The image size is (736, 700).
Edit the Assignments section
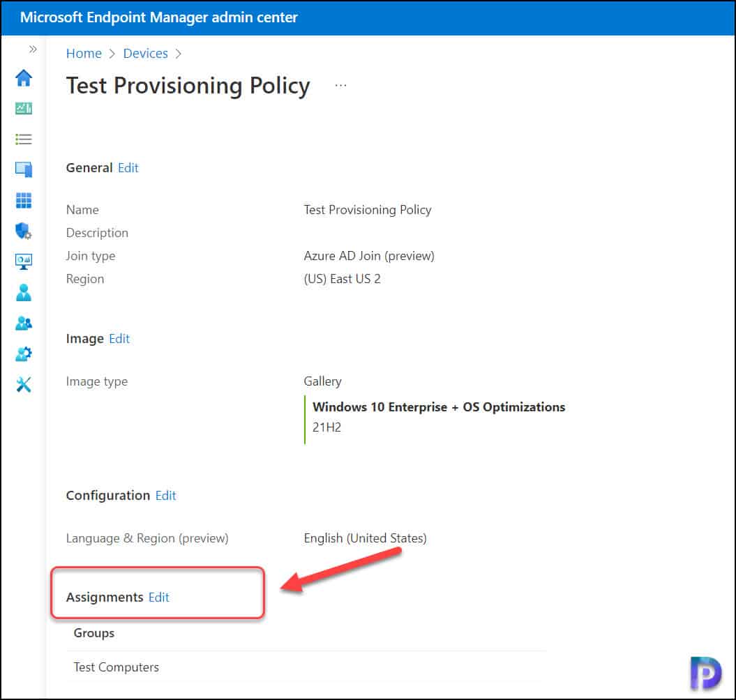(x=158, y=598)
